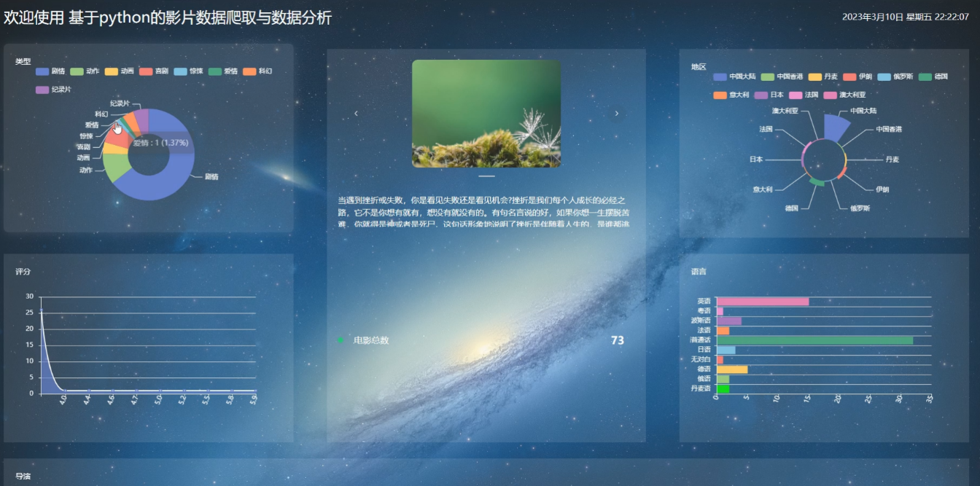This screenshot has width=980, height=486.
Task: Advance to the next carousel image
Action: 617,113
